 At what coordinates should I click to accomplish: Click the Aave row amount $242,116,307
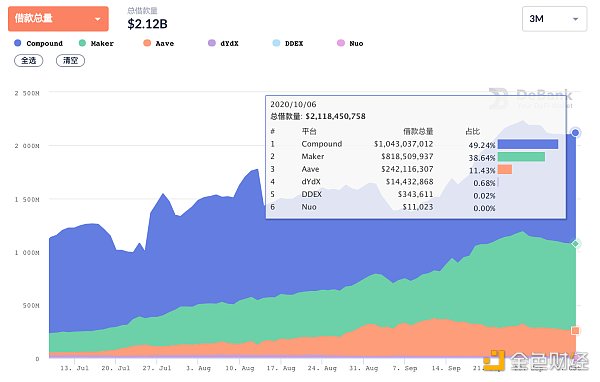(x=407, y=169)
